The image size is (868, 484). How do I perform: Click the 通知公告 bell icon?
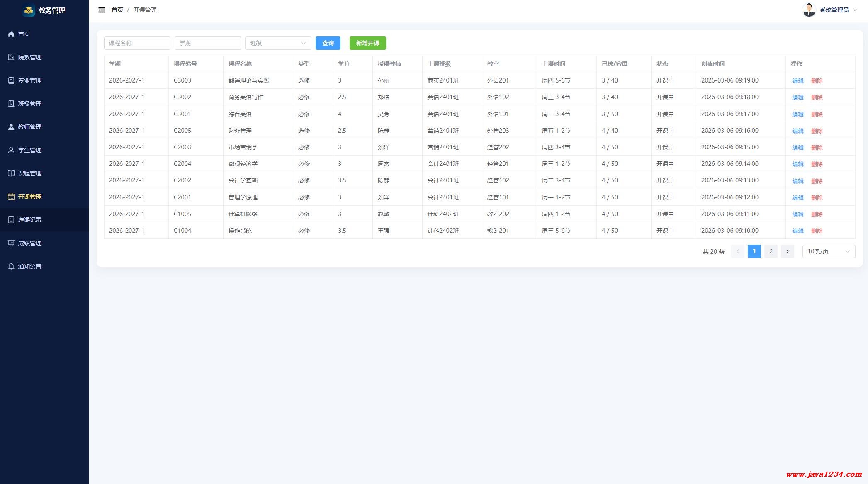pos(11,266)
